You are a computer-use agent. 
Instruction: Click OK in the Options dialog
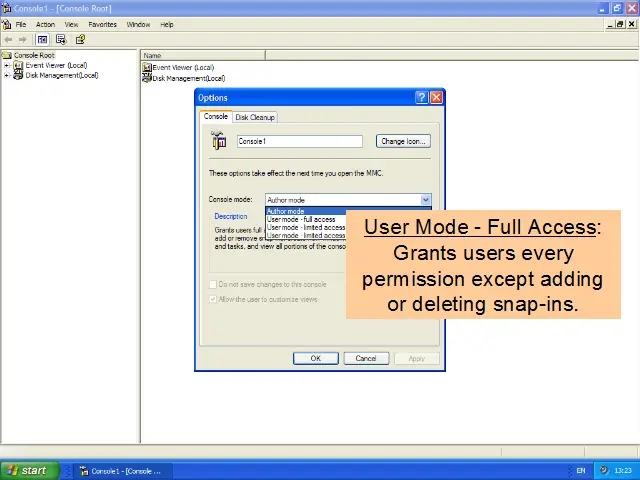[315, 358]
